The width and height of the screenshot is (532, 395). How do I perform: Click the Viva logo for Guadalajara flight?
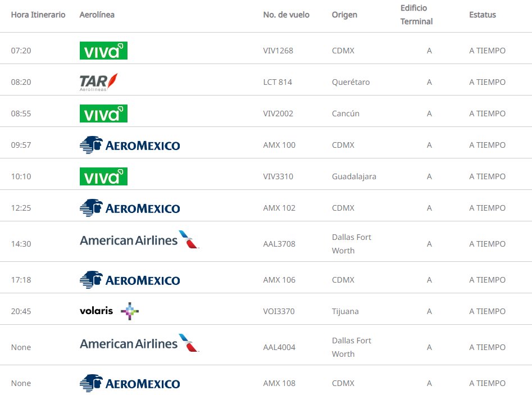coord(103,176)
